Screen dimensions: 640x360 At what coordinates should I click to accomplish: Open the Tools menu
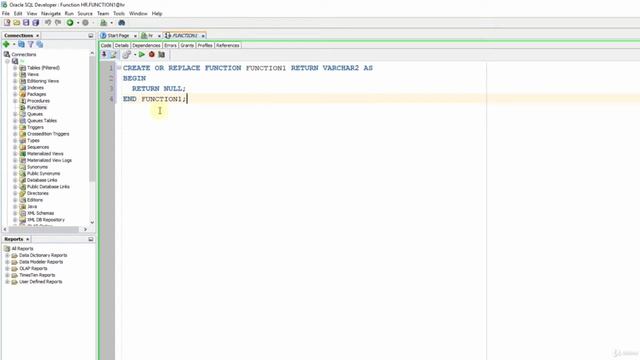click(x=119, y=13)
